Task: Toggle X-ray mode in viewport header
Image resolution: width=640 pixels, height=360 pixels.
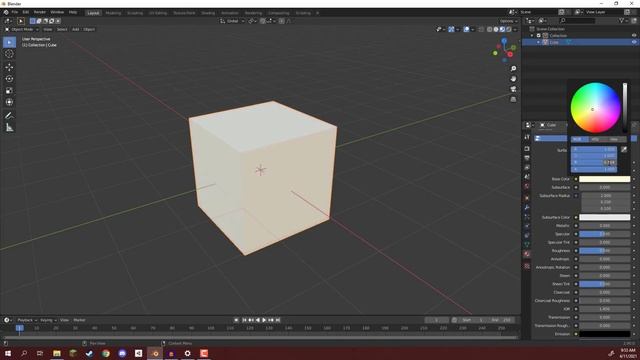Action: coord(481,29)
